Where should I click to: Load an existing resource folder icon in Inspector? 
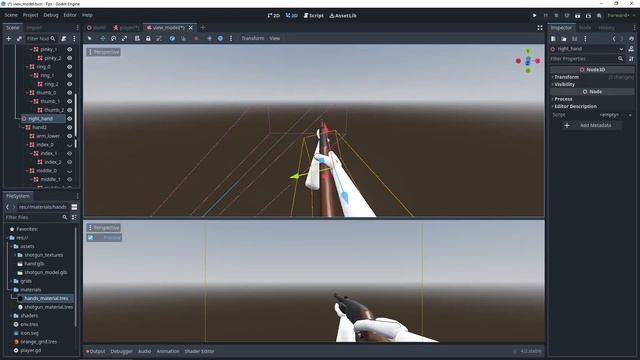(564, 39)
